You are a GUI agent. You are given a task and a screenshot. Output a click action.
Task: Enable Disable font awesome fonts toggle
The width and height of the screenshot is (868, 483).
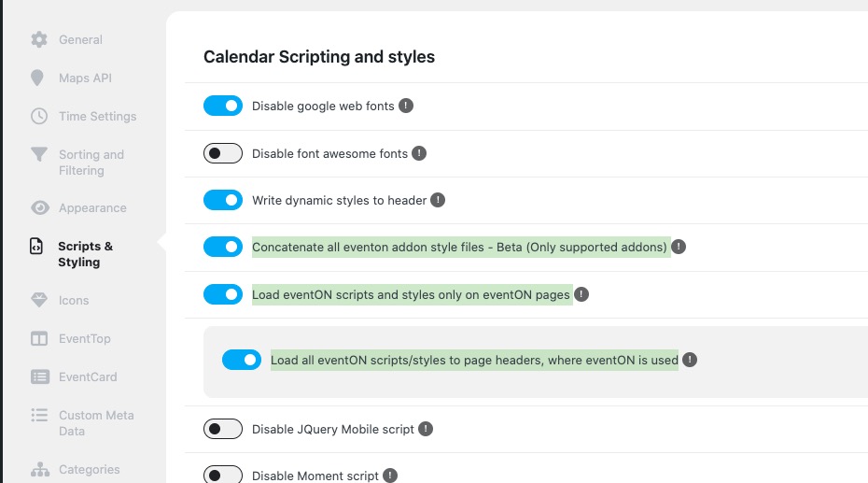click(223, 153)
